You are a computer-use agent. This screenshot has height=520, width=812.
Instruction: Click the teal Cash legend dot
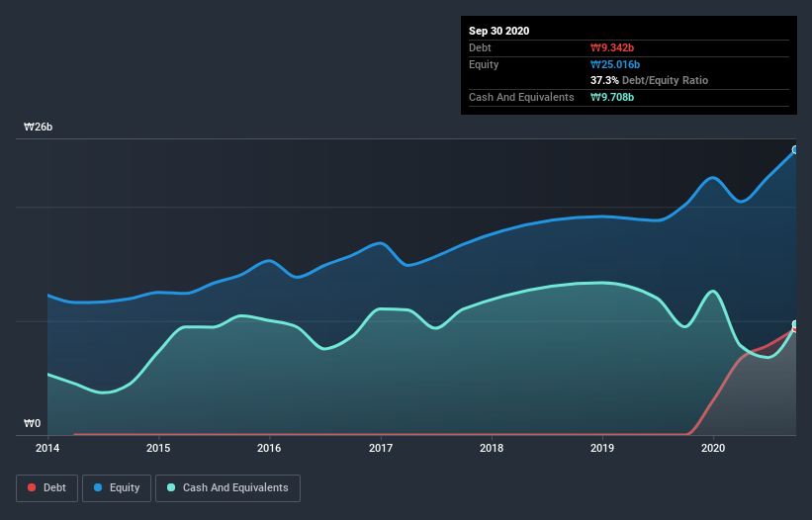click(x=171, y=487)
